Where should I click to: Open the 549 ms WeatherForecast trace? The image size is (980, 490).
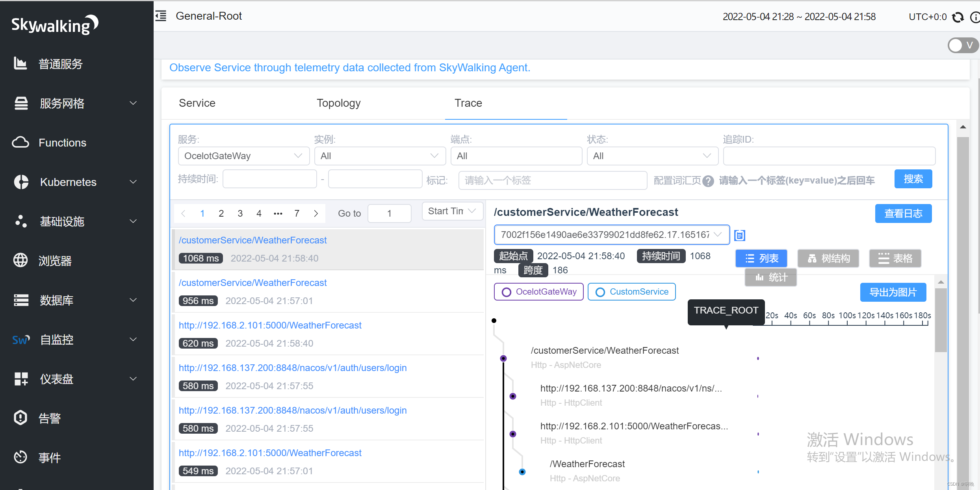(x=328, y=462)
